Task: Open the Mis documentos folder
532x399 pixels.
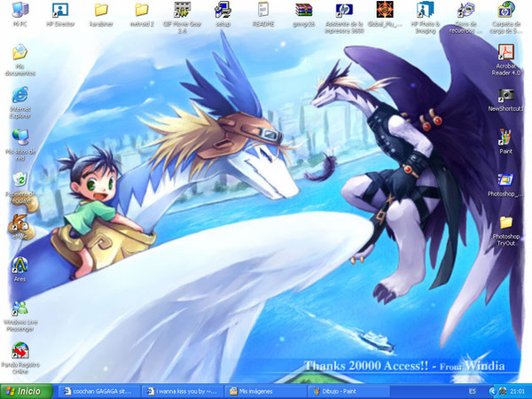Action: point(20,52)
